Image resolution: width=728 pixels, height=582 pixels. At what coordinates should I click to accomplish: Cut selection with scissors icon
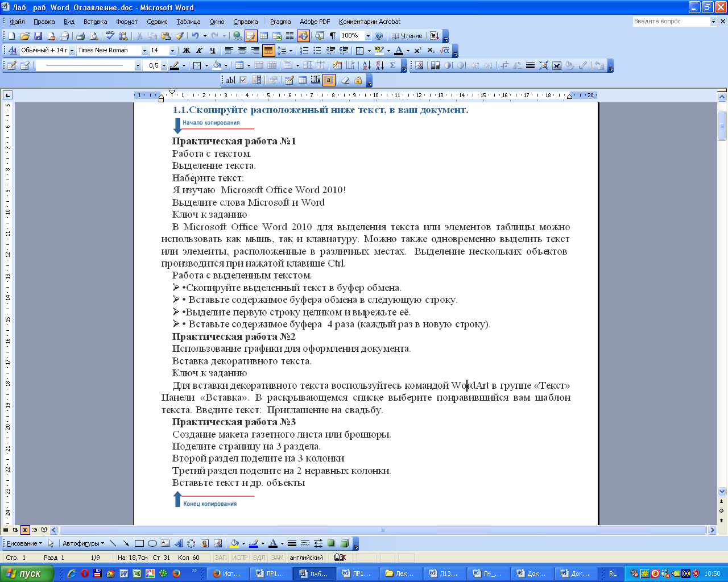pyautogui.click(x=139, y=36)
